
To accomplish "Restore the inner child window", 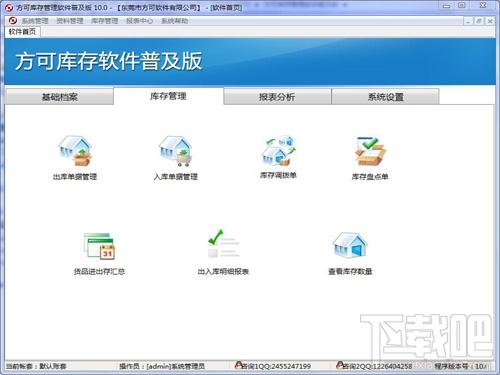I will pyautogui.click(x=479, y=21).
